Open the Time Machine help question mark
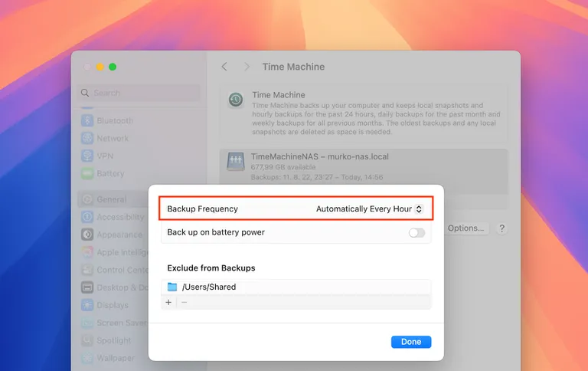This screenshot has height=371, width=588. (x=501, y=228)
